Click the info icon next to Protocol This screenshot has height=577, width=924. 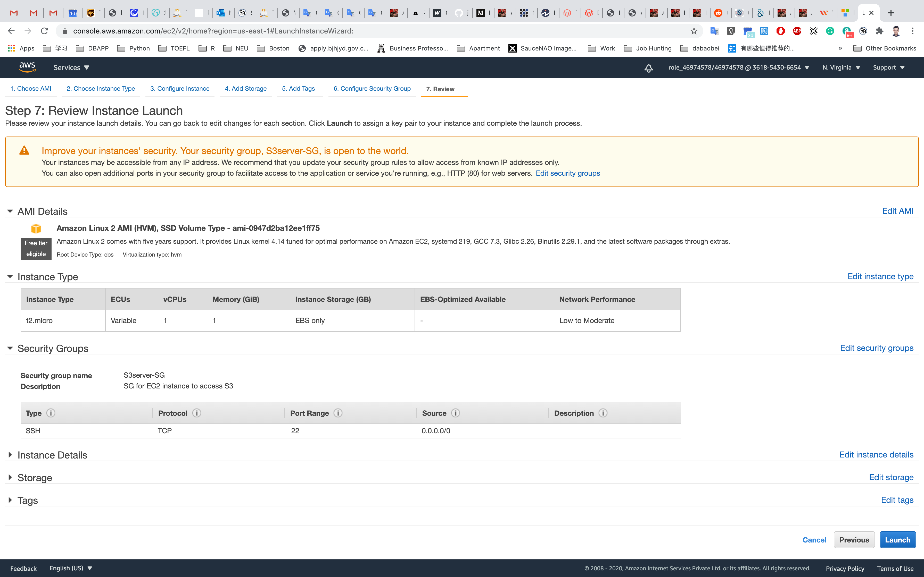197,413
